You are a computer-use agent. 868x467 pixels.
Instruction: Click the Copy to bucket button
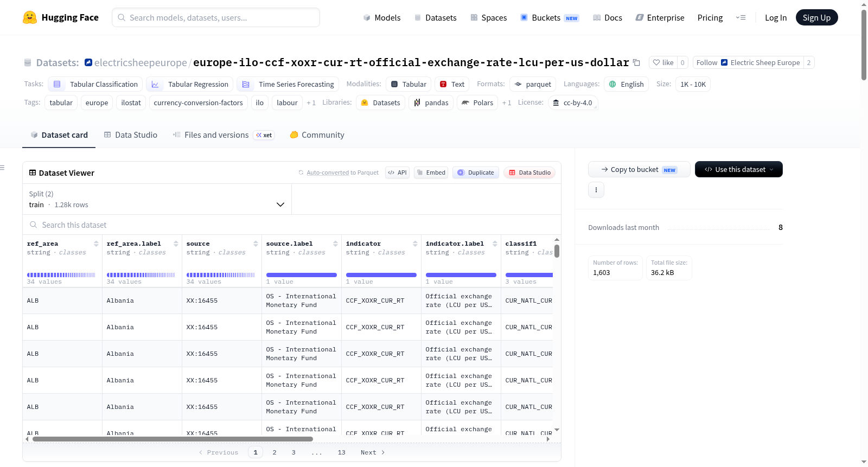(639, 169)
